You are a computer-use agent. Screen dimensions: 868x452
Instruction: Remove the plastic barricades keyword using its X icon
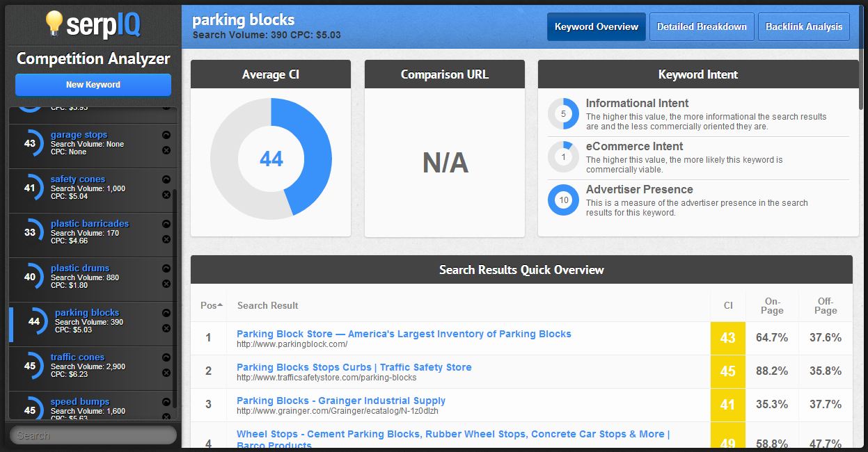point(166,239)
